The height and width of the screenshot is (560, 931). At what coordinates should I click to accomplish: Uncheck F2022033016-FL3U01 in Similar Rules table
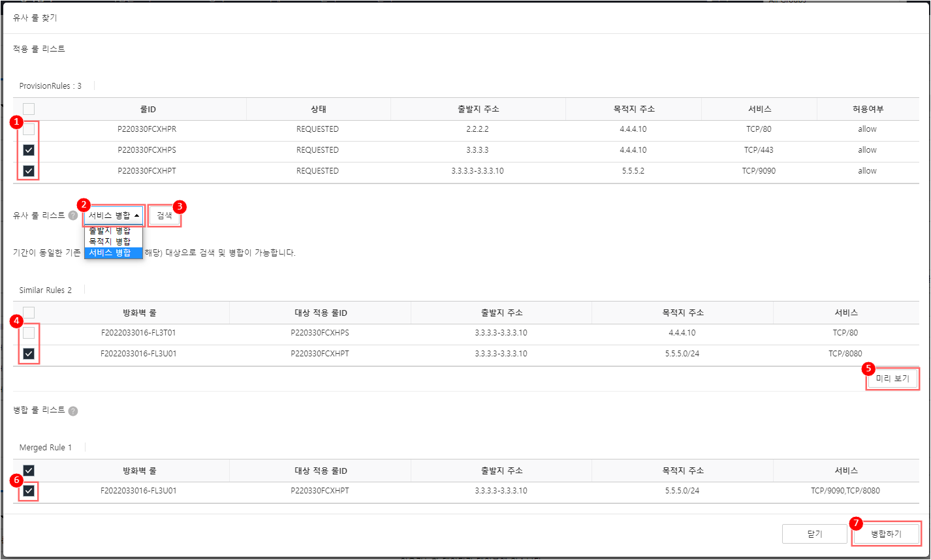[x=29, y=354]
